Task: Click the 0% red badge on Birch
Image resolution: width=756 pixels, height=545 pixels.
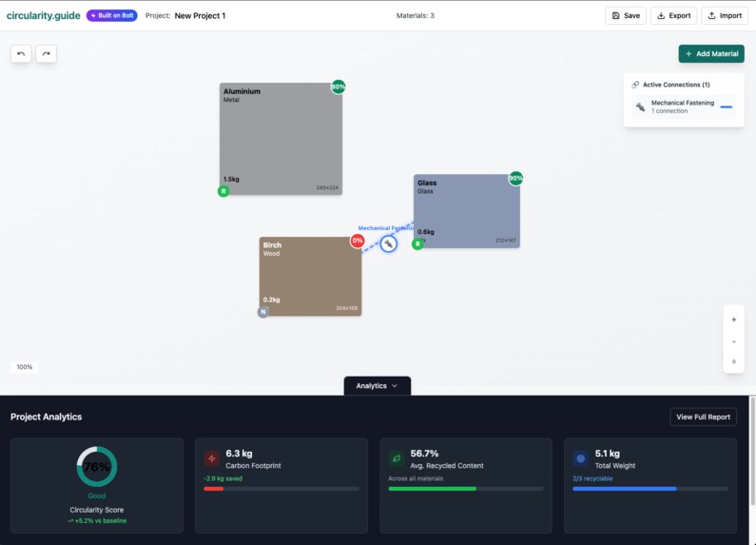Action: [x=358, y=241]
